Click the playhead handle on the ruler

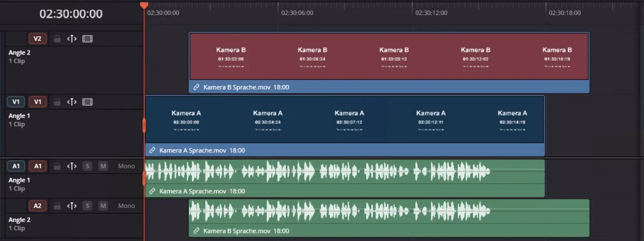144,5
